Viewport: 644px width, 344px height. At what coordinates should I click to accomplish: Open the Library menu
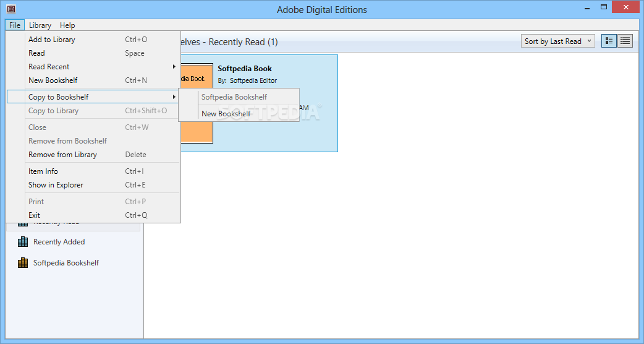tap(40, 25)
